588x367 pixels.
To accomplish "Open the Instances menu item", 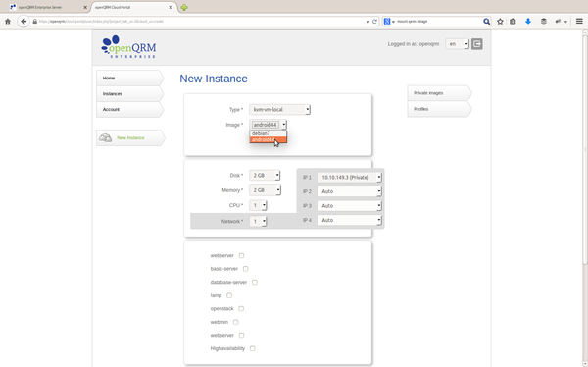I will [129, 93].
